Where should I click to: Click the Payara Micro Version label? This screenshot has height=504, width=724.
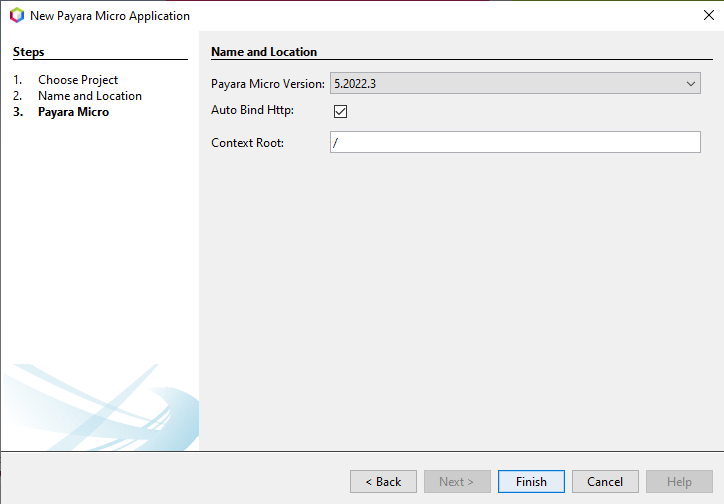click(268, 84)
